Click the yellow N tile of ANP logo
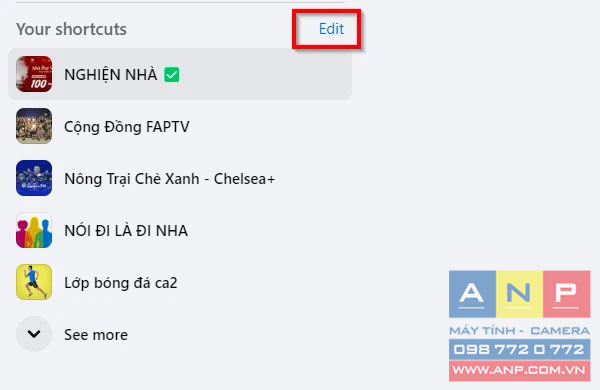This screenshot has height=390, width=600. [x=519, y=294]
